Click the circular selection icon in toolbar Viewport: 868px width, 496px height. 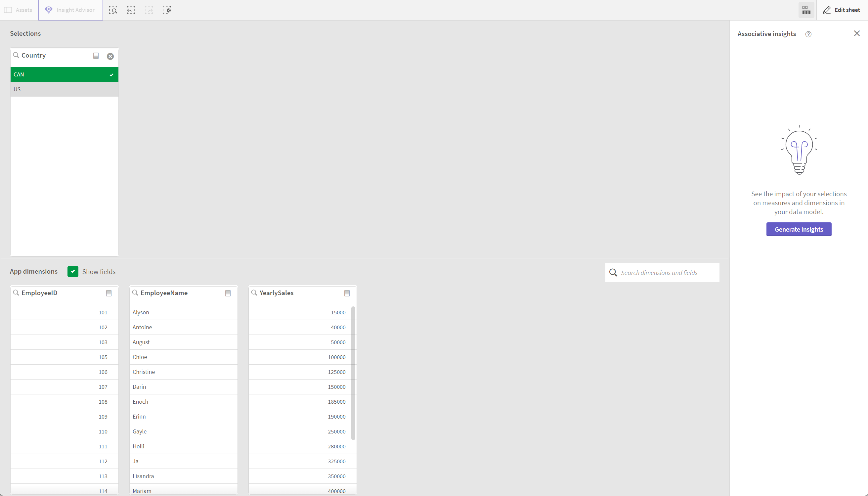(x=167, y=10)
